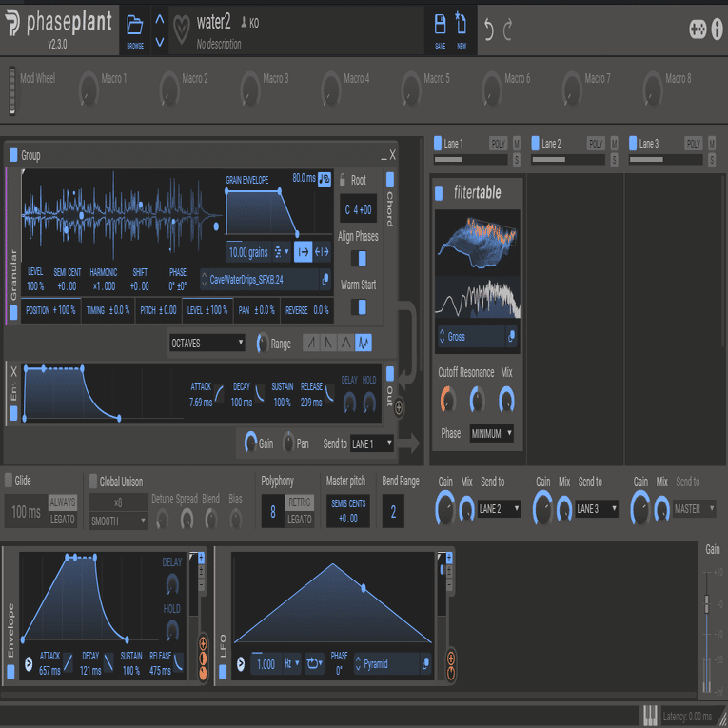Open Lane 3 send MASTER dropdown
Screen dimensions: 728x728
(695, 509)
